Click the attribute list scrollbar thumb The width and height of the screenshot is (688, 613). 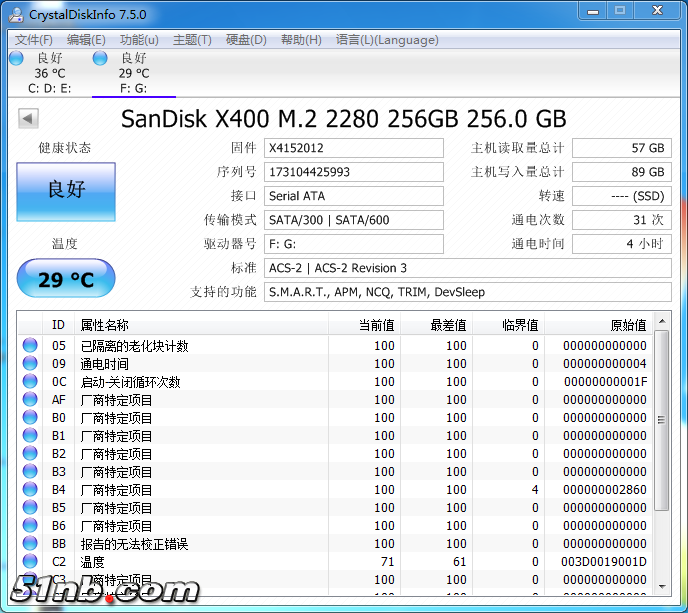(x=662, y=420)
